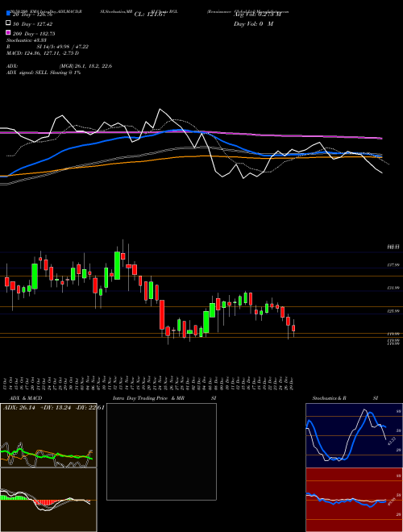Click the 131.99 price axis label
This screenshot has height=532, width=403.
393,288
